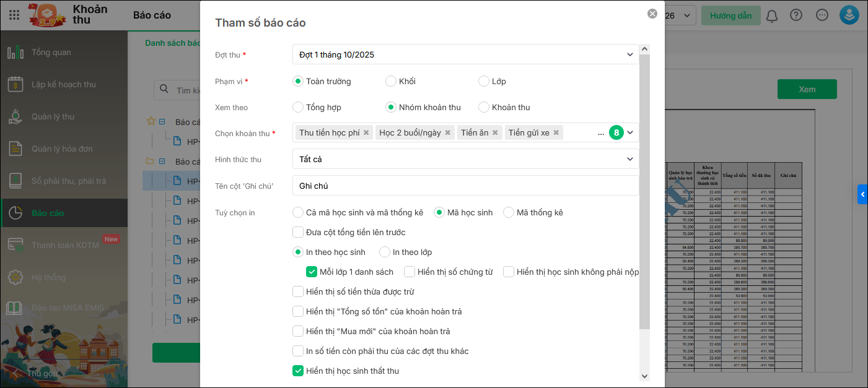Click the user avatar icon
This screenshot has height=388, width=868.
pyautogui.click(x=849, y=15)
